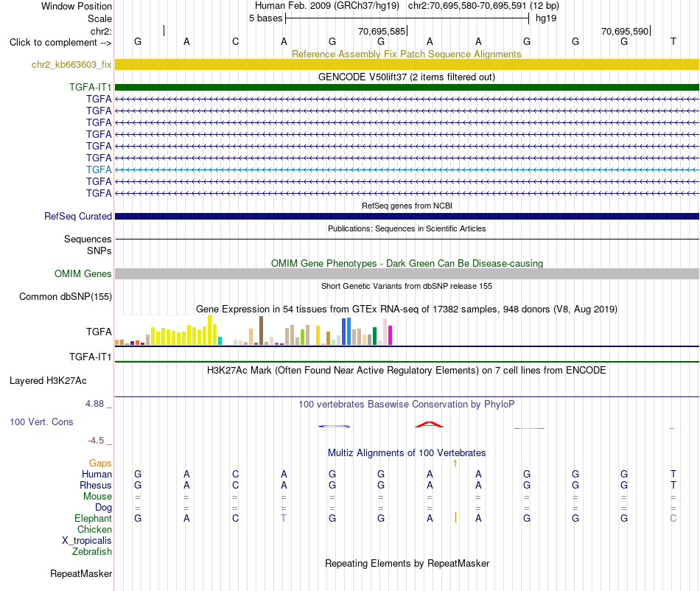700x591 pixels.
Task: Click 'Click to complement' arrow label
Action: pyautogui.click(x=60, y=43)
